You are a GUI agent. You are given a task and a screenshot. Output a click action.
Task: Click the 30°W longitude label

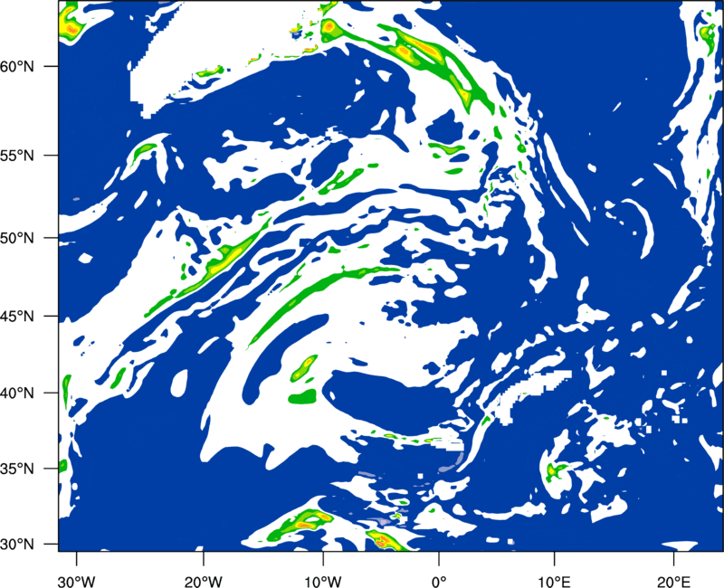coord(76,582)
